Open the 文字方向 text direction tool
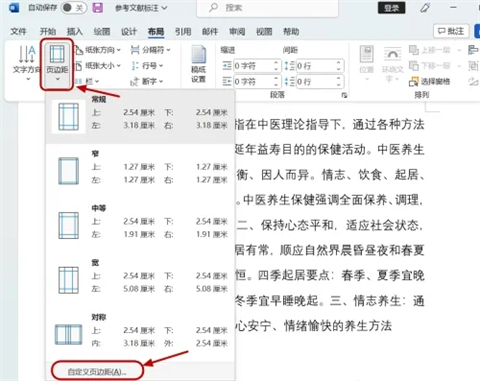This screenshot has width=480, height=381. click(x=27, y=63)
